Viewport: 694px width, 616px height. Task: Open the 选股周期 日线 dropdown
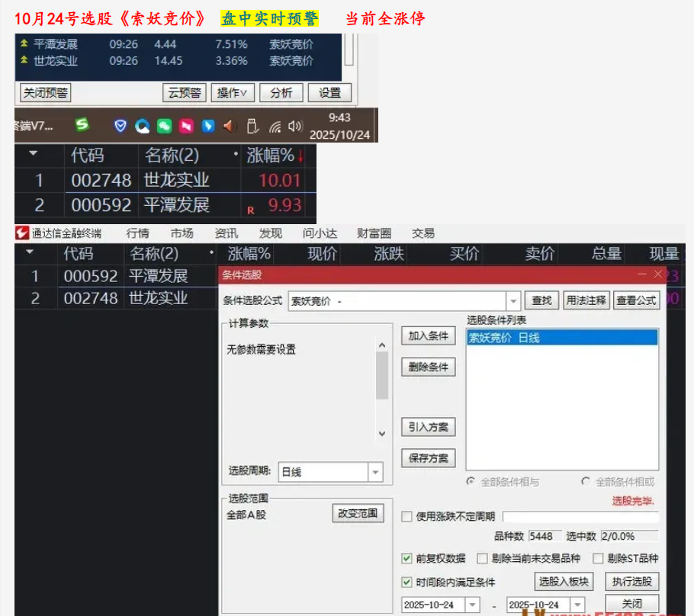coord(375,473)
